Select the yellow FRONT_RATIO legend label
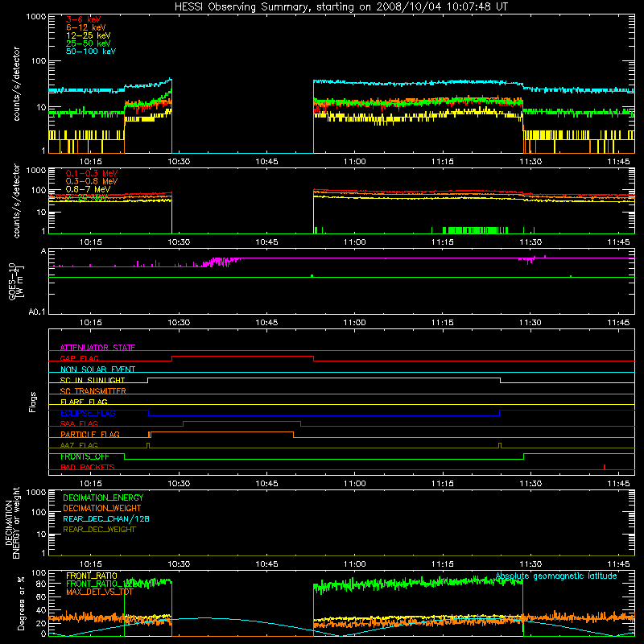The image size is (644, 644). 92,576
